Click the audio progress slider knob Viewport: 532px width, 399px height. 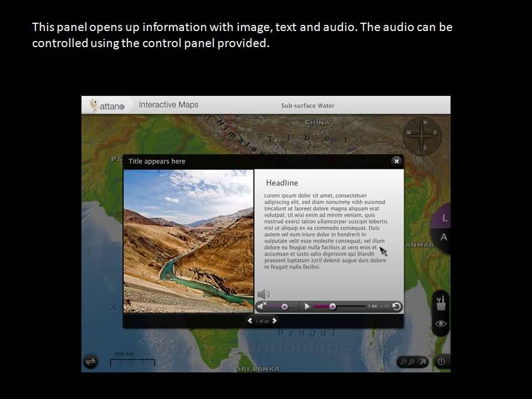pos(332,306)
